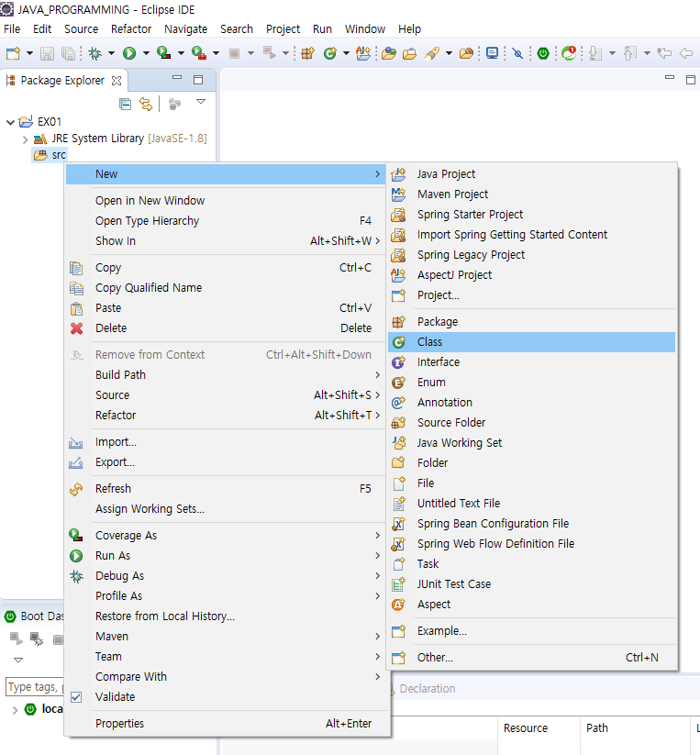Image resolution: width=700 pixels, height=755 pixels.
Task: Choose Package from the New submenu
Action: pos(531,322)
